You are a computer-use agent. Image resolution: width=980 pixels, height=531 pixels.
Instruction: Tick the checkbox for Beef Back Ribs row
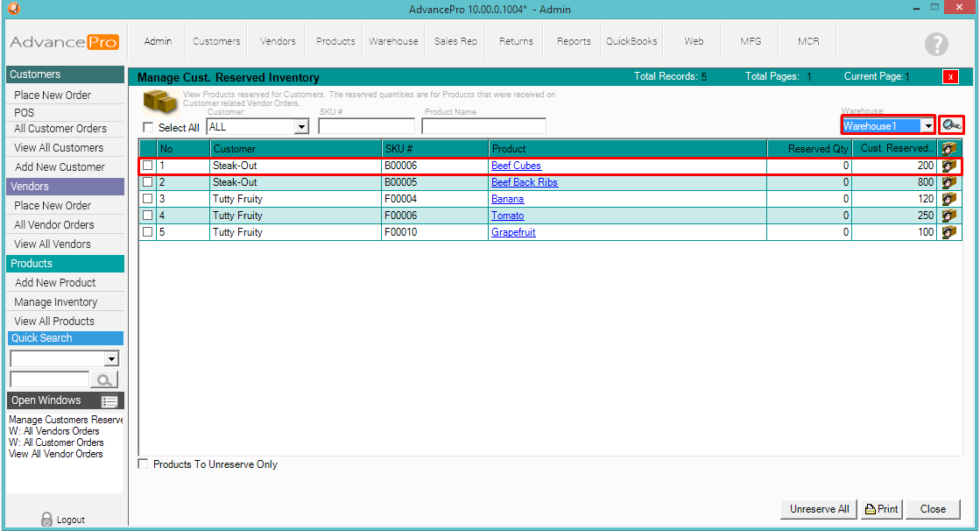pos(148,182)
